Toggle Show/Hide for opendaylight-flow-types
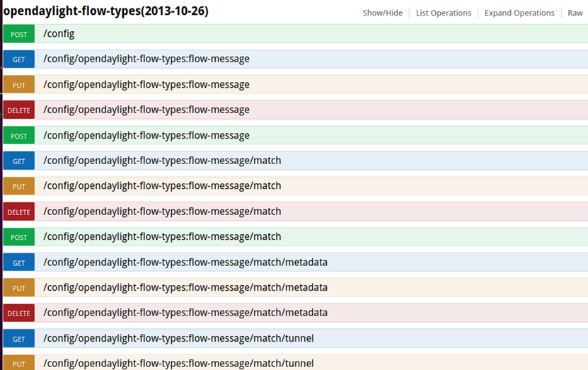 [382, 13]
